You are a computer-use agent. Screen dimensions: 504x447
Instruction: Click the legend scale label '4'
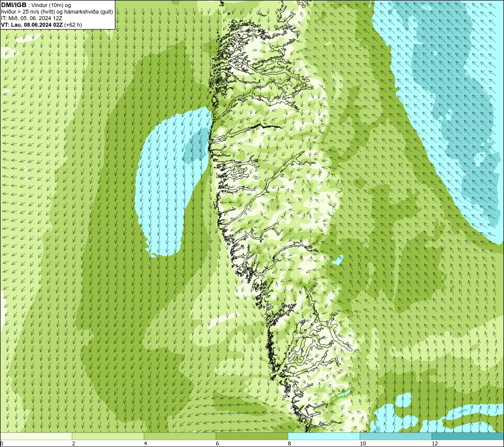146,443
